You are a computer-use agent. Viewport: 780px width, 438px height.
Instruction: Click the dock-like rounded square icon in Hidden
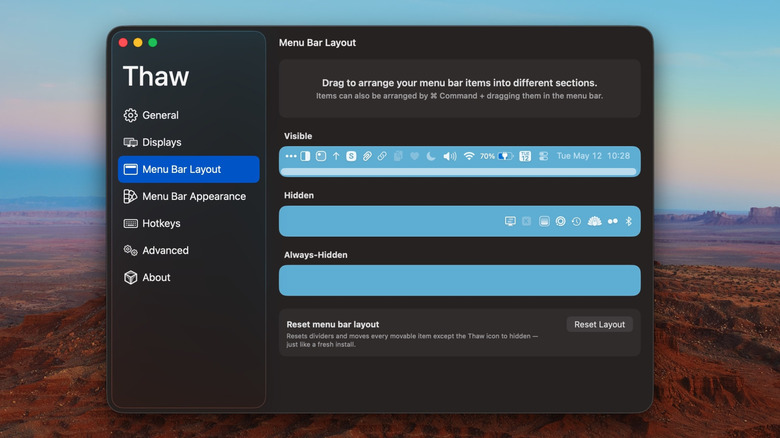(x=544, y=221)
